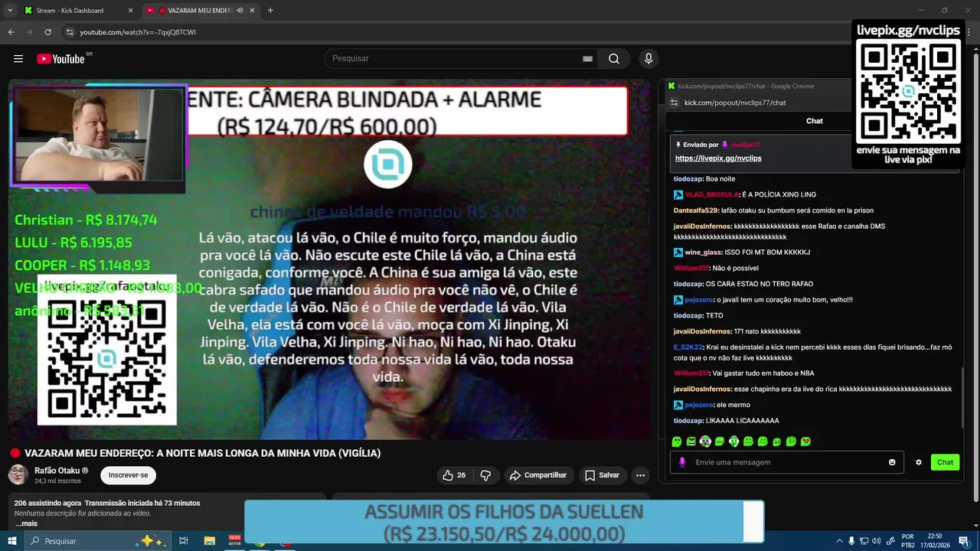
Task: Click VLAD_BROXULA username in chat
Action: point(711,194)
